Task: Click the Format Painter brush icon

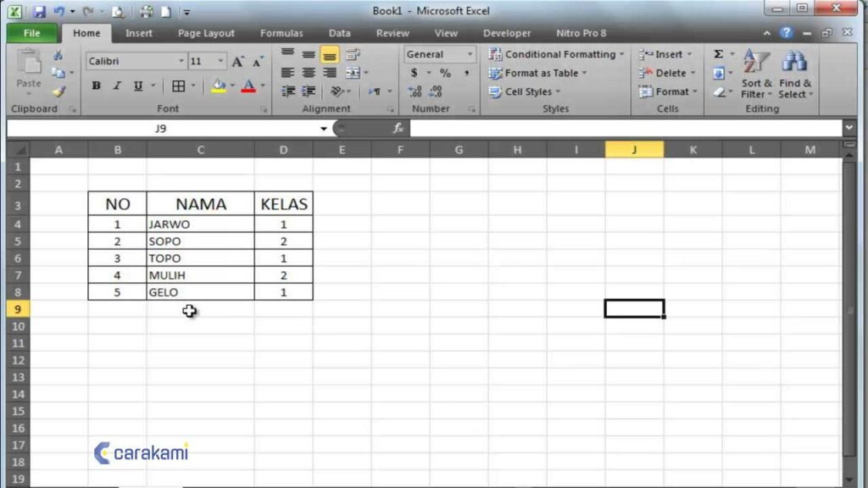Action: pos(58,91)
